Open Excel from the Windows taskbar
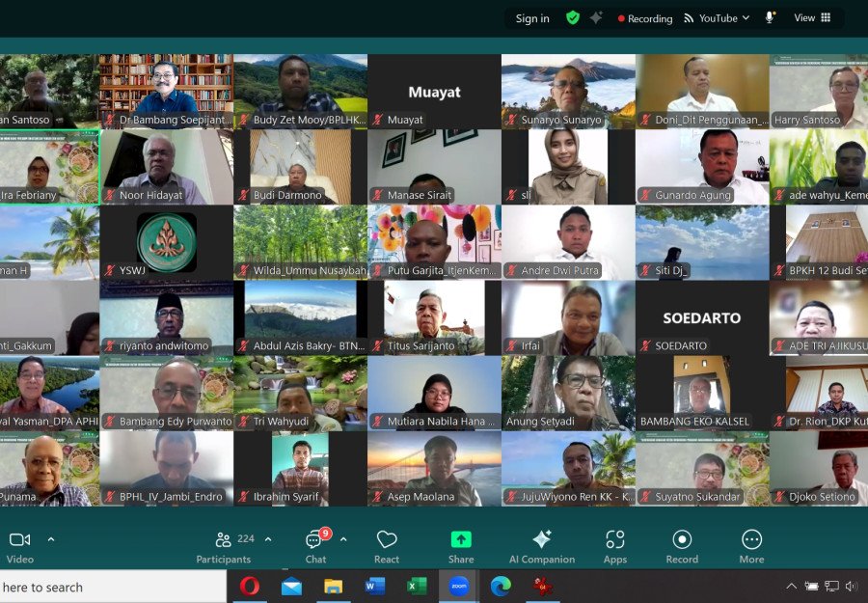 (x=418, y=586)
